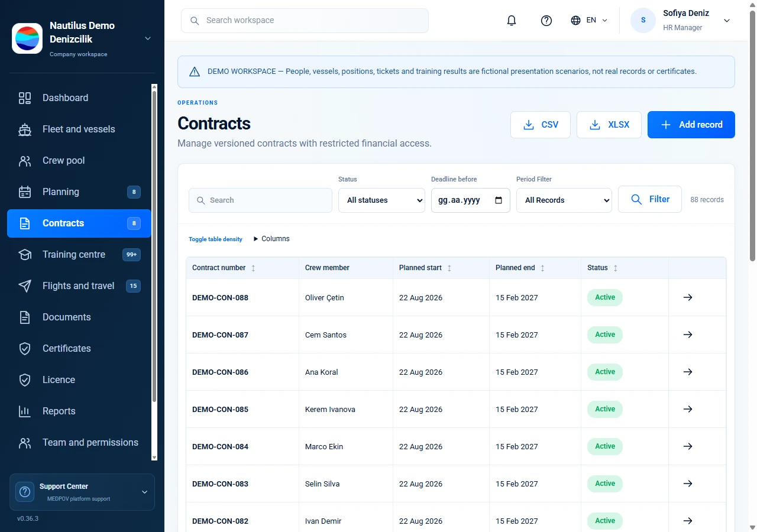Sort by Status column
This screenshot has height=532, width=757.
603,268
